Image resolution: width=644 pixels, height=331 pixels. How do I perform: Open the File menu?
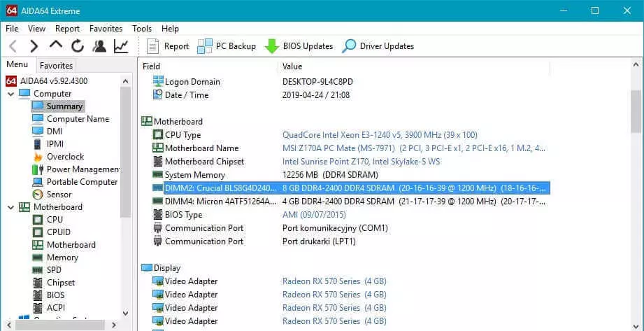click(12, 29)
